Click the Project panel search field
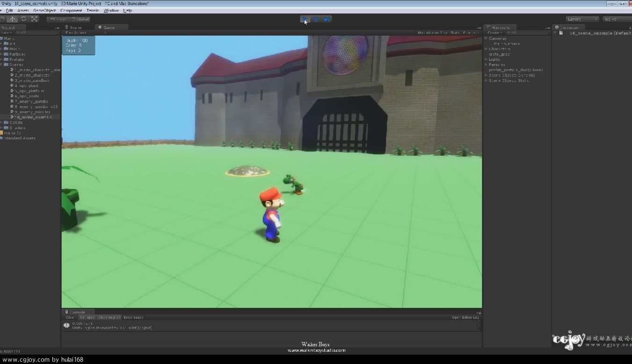This screenshot has height=364, width=632. tap(36, 33)
